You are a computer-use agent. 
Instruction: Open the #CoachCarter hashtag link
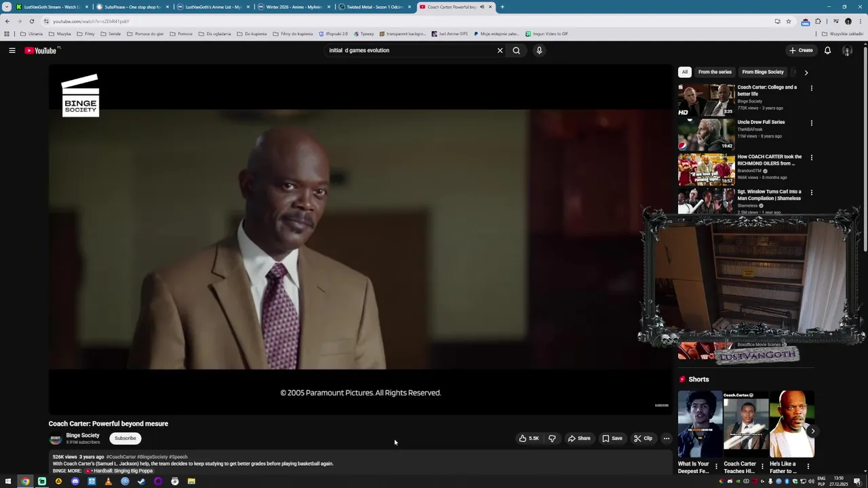[121, 457]
